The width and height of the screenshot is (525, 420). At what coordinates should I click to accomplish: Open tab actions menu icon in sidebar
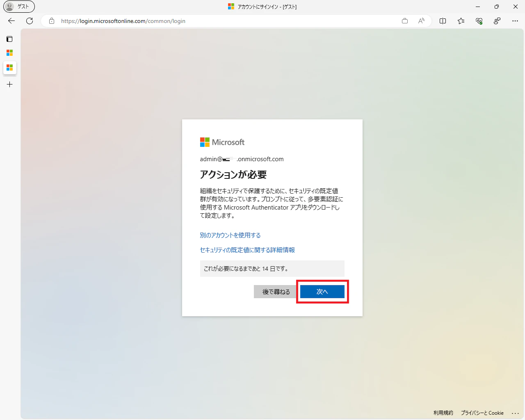9,39
